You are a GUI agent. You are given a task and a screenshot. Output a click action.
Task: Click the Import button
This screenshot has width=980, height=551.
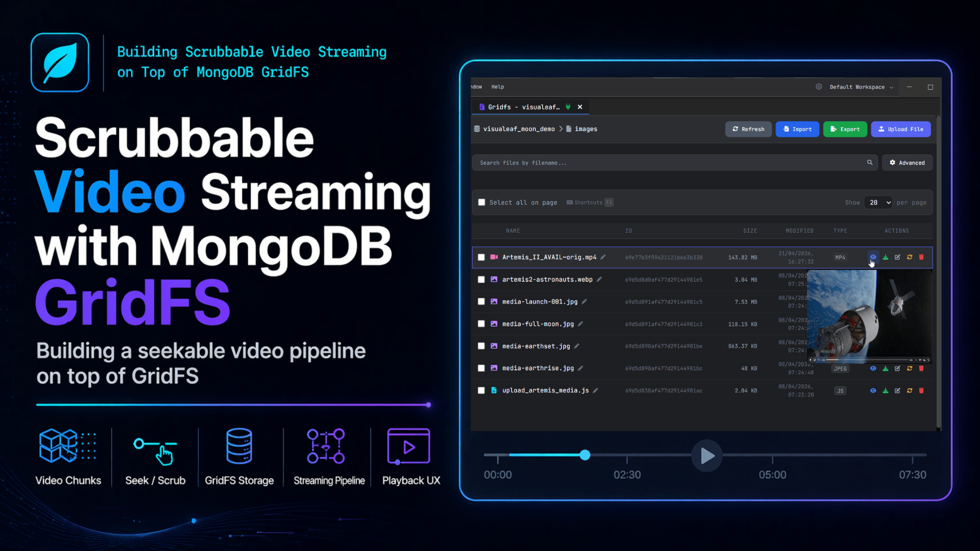click(797, 129)
